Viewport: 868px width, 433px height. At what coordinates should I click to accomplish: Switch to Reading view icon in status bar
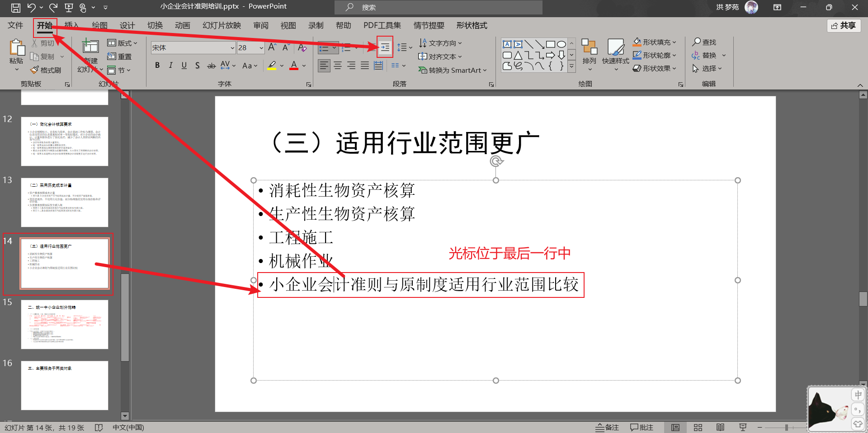(721, 428)
